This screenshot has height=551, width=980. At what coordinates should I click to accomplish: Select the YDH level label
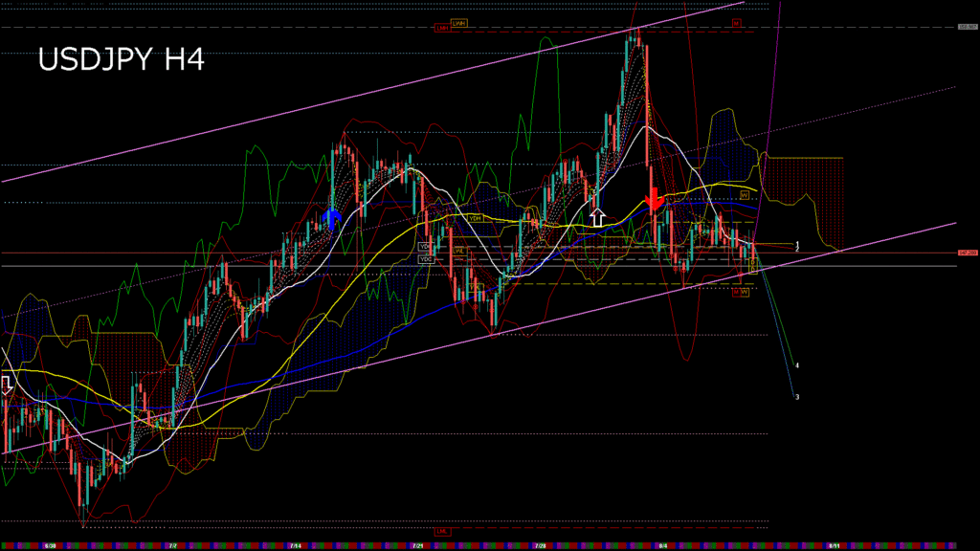coord(475,218)
